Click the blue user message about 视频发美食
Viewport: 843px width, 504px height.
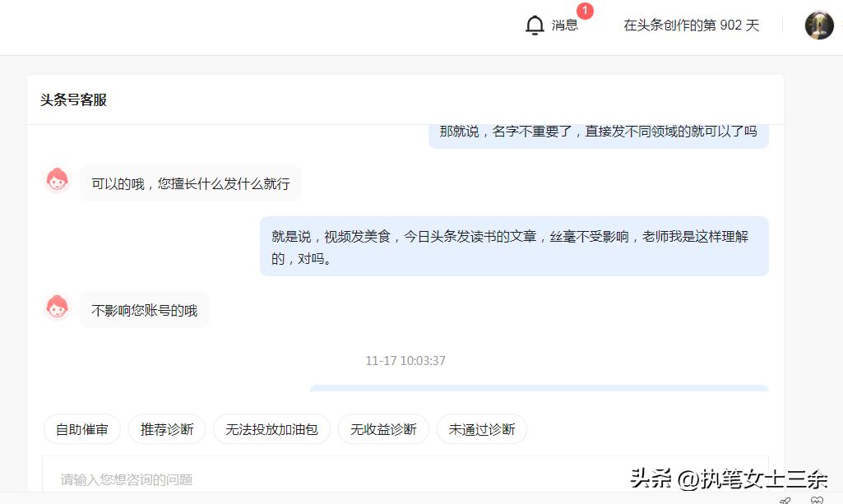[x=513, y=246]
